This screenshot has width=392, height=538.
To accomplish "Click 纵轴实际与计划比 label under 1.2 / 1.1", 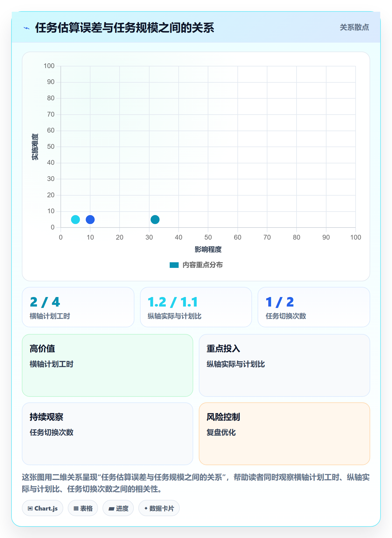I will 174,316.
